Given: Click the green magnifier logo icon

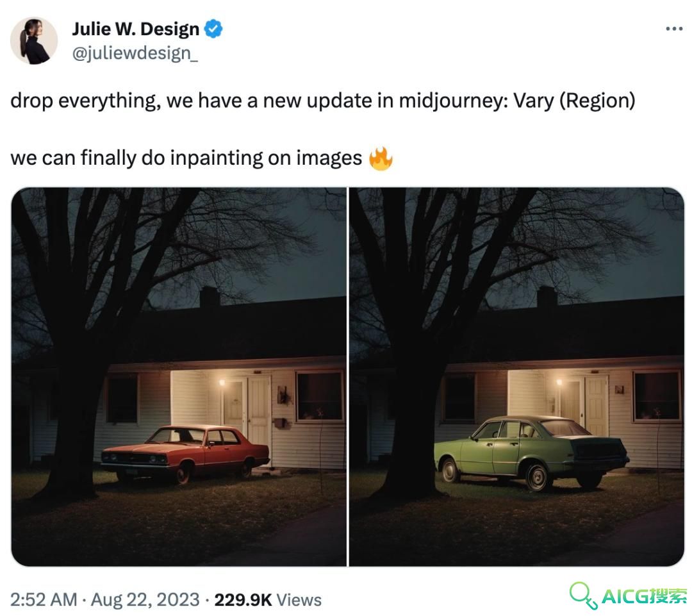Looking at the screenshot, I should pyautogui.click(x=583, y=595).
